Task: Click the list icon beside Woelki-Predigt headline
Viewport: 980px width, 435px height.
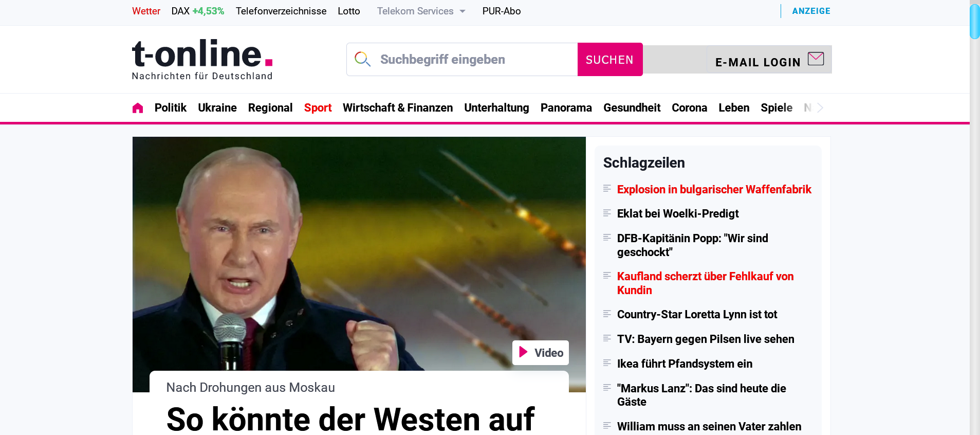Action: [607, 213]
